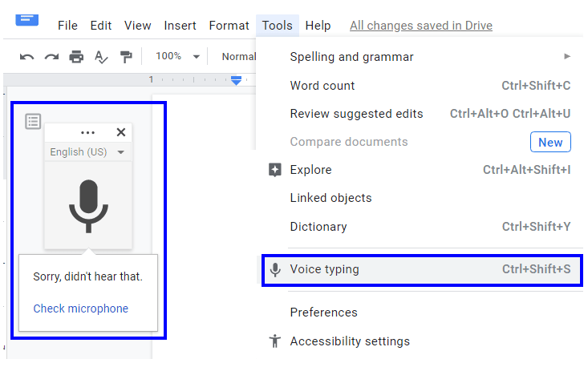
Task: Click the Redo arrow icon
Action: point(51,57)
